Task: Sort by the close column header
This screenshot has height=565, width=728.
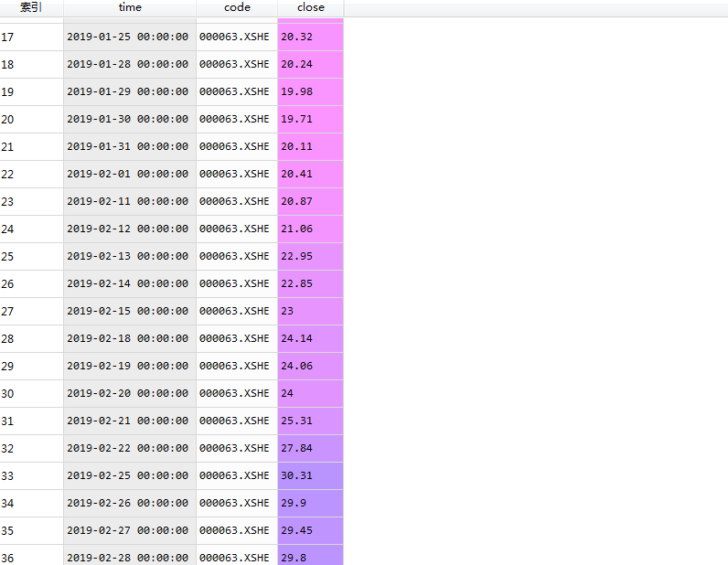Action: pos(311,7)
